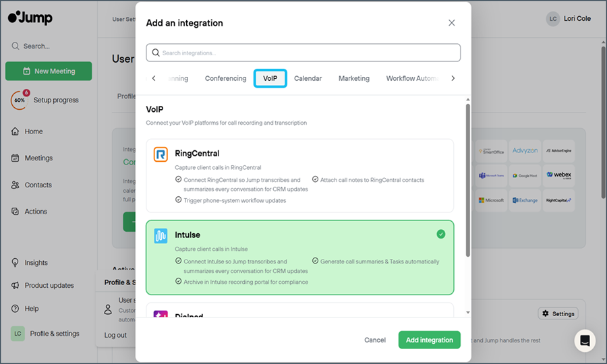Click "Attach call notes to RingCentral contacts" text
607x364 pixels.
click(372, 180)
